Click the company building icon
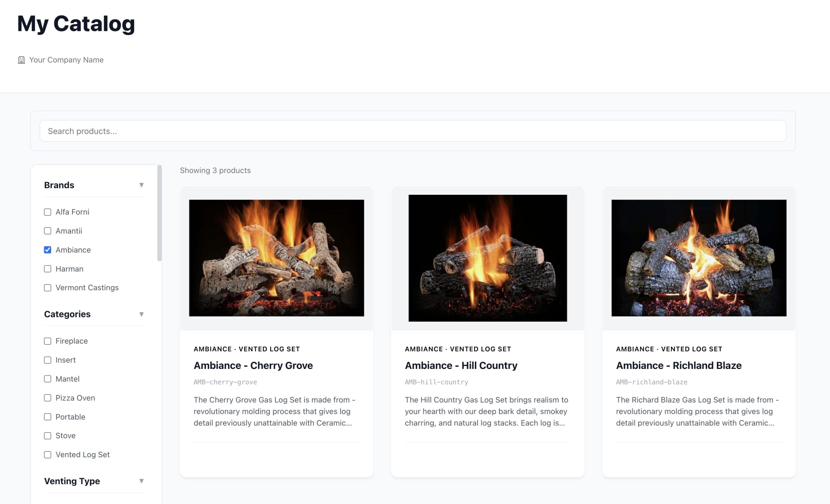This screenshot has height=504, width=830. [21, 60]
